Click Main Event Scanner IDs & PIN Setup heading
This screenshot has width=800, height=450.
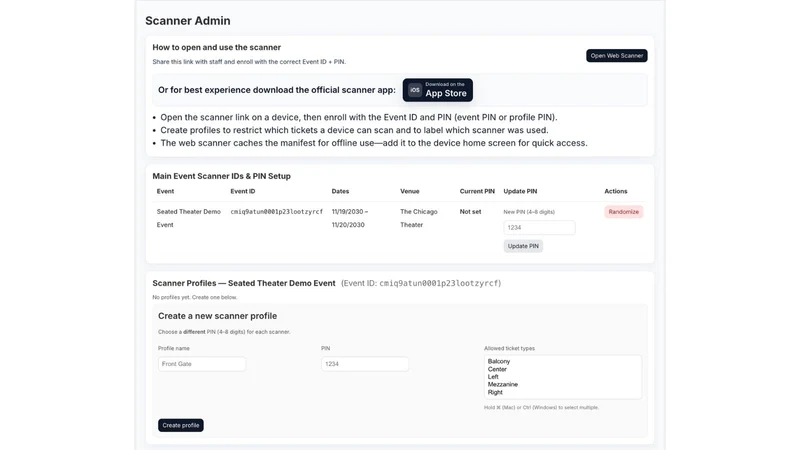click(221, 176)
